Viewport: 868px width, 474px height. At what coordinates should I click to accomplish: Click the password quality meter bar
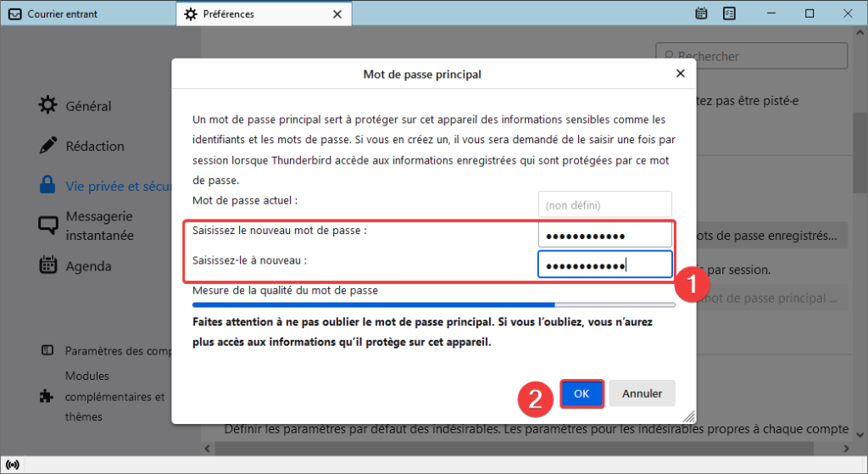coord(433,304)
